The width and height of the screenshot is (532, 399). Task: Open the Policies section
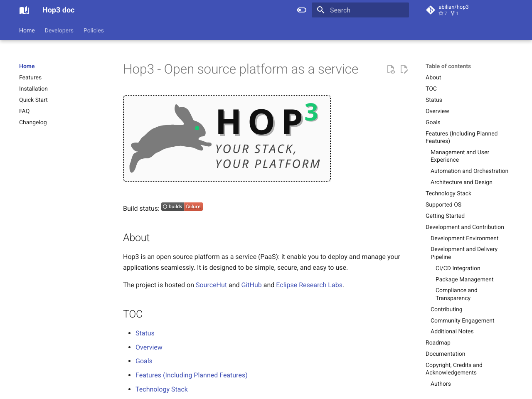point(94,30)
